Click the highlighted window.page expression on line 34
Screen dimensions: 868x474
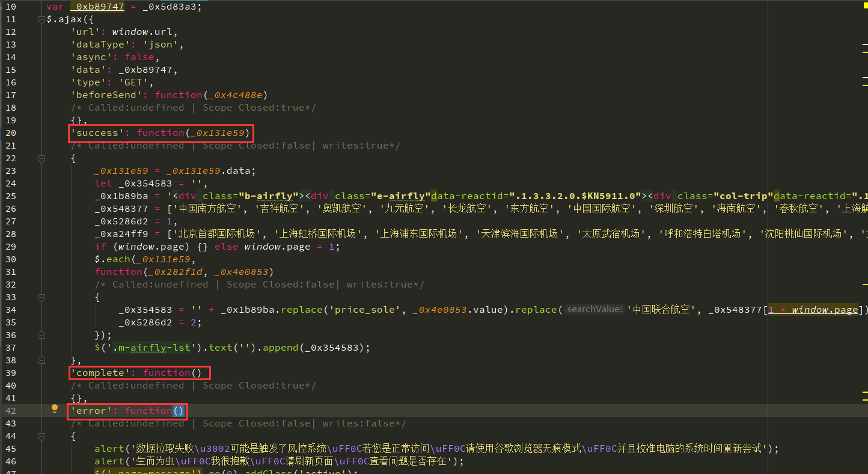tap(825, 310)
